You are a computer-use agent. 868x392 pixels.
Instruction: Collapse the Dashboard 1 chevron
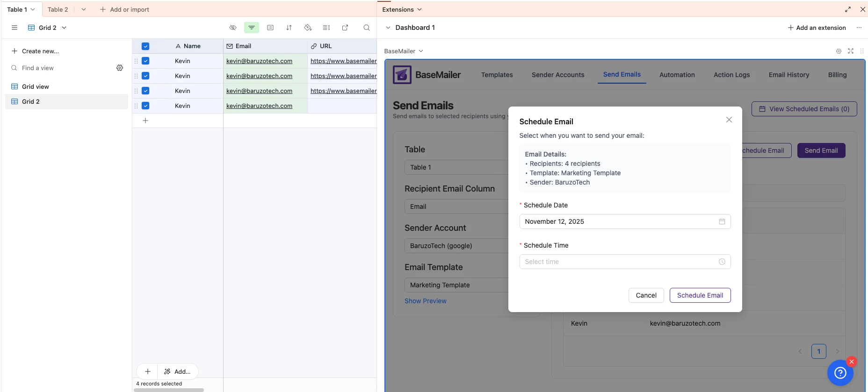tap(388, 28)
